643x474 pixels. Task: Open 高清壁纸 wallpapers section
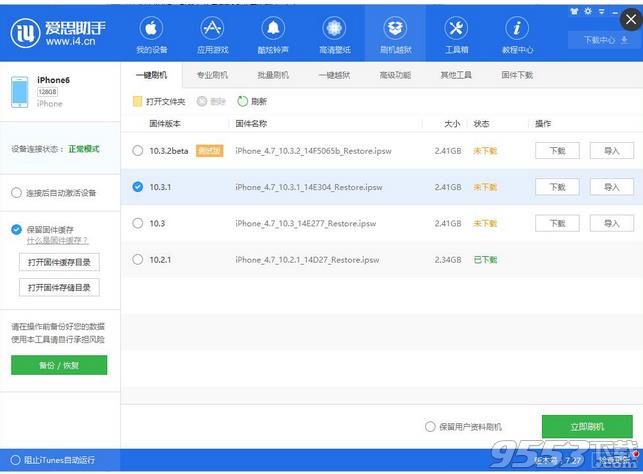pyautogui.click(x=335, y=36)
